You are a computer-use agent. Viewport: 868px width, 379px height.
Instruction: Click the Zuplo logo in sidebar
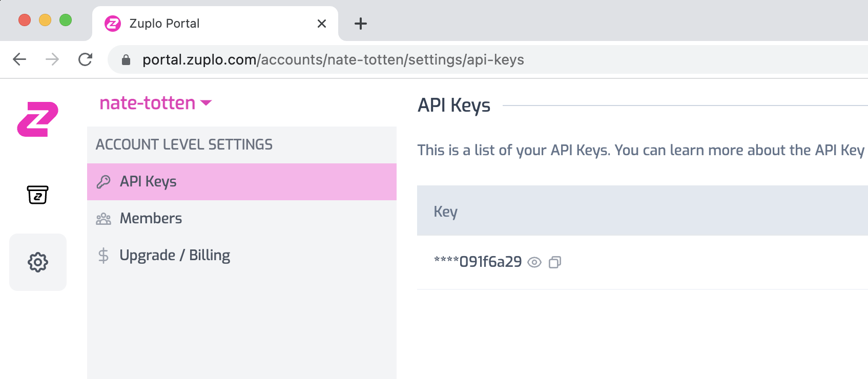point(38,119)
